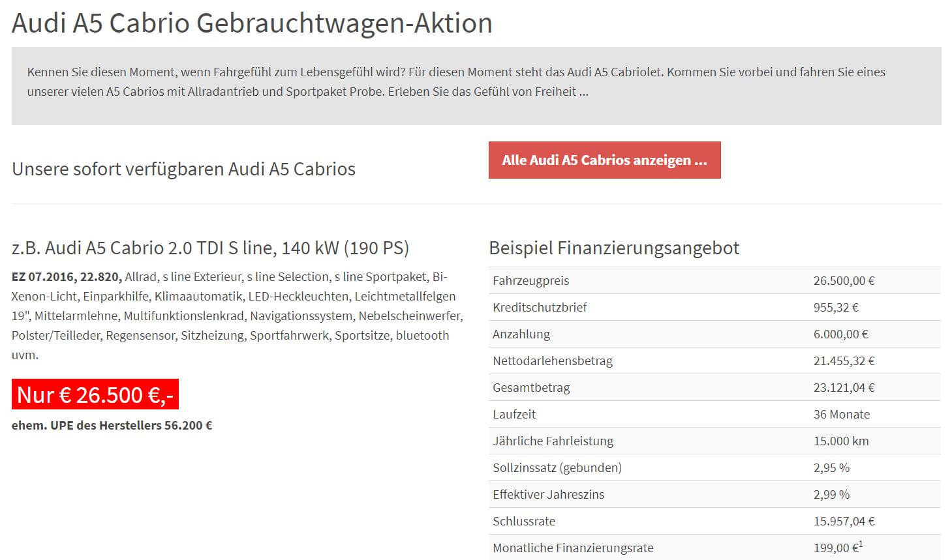This screenshot has height=560, width=952.
Task: Select the 'Fahrzeugpreis' row label
Action: coord(530,281)
